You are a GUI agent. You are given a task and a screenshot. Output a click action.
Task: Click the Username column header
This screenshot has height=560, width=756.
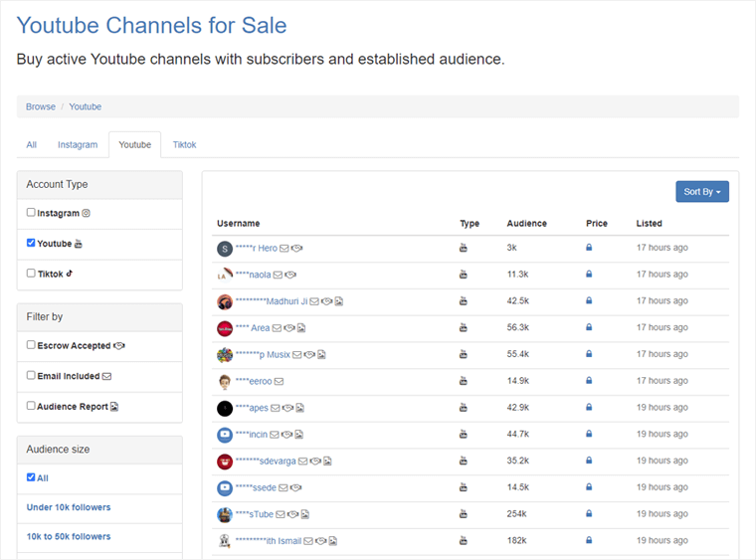pos(238,224)
